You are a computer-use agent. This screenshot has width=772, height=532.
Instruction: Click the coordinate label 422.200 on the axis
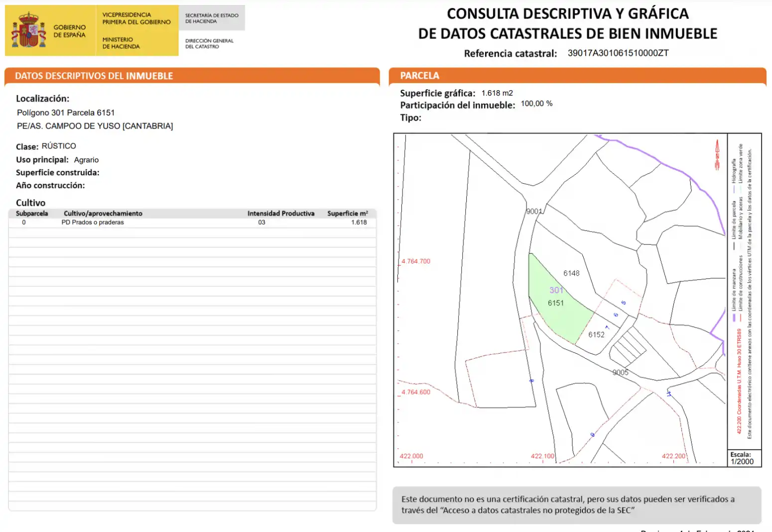[673, 456]
